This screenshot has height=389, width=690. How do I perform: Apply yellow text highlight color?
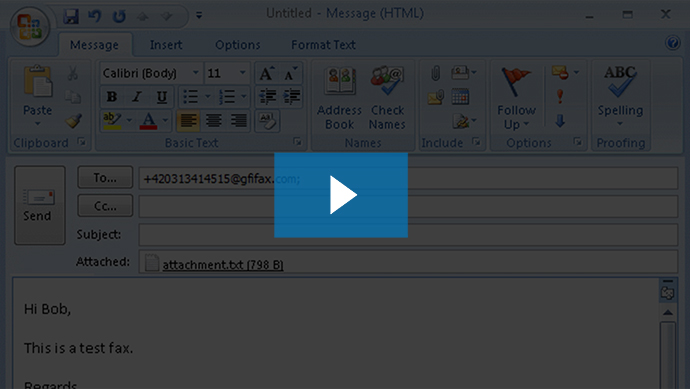[x=112, y=121]
